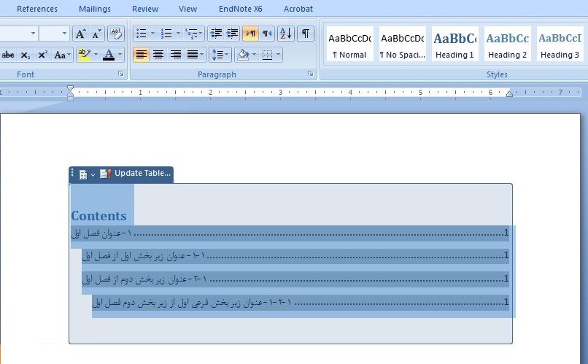Toggle left-to-right text direction
This screenshot has width=588, height=364.
pyautogui.click(x=250, y=34)
